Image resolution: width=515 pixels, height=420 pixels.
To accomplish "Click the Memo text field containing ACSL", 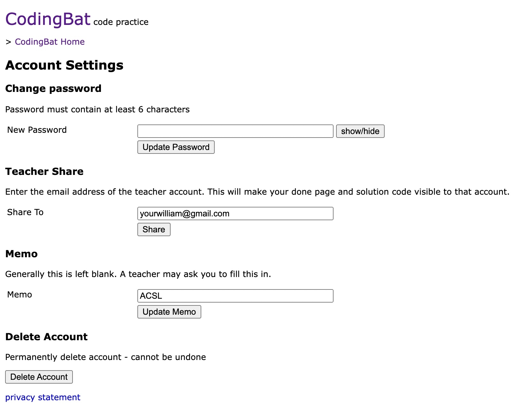I will (235, 296).
